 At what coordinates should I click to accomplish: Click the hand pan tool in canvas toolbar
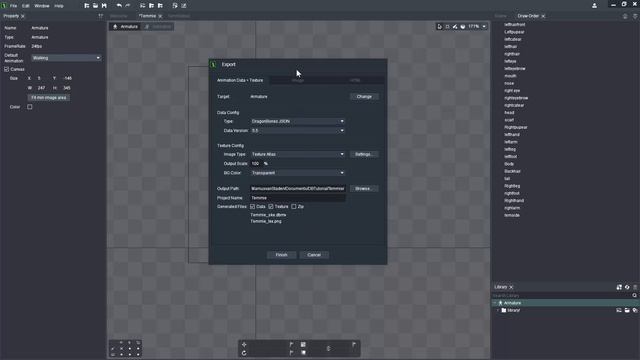pyautogui.click(x=447, y=27)
